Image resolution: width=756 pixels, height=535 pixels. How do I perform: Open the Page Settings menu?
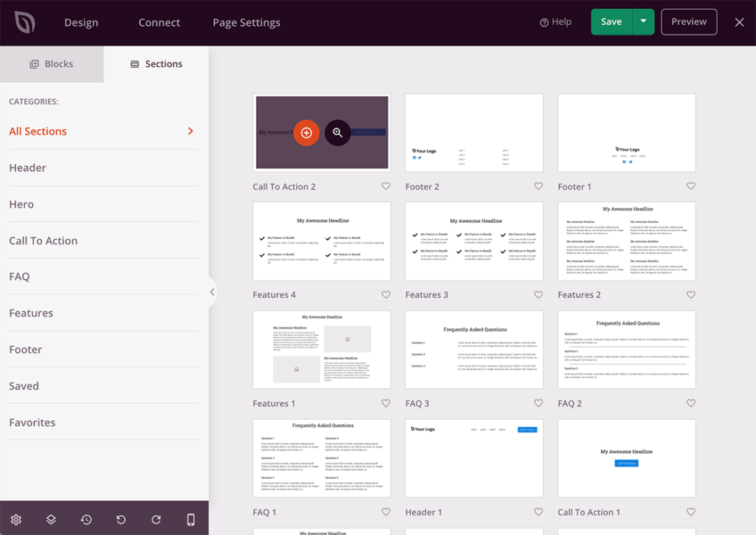tap(247, 22)
